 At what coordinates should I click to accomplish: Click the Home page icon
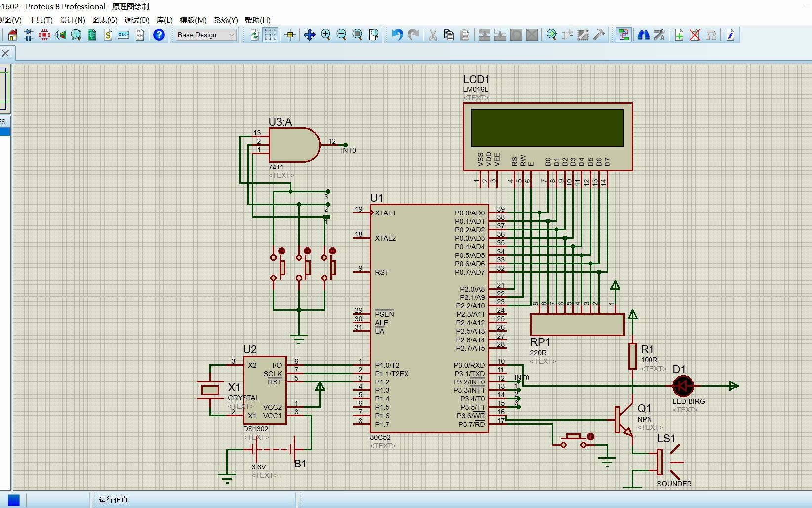pos(13,35)
